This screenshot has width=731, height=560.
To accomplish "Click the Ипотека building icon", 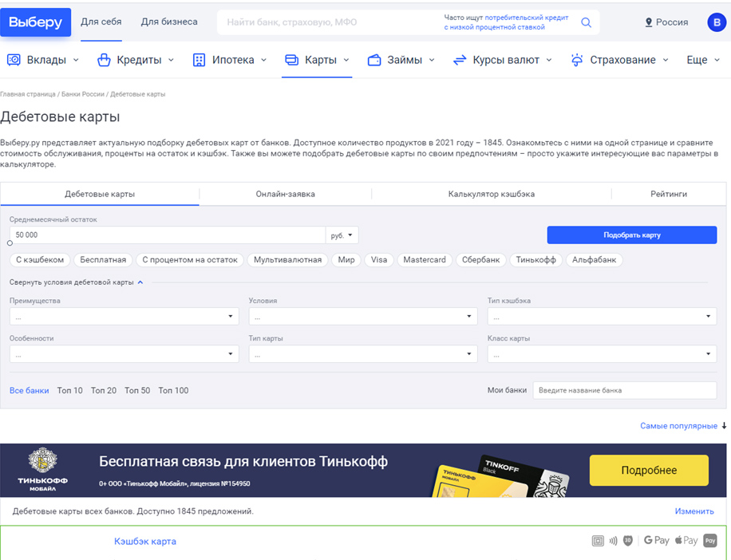I will coord(199,60).
